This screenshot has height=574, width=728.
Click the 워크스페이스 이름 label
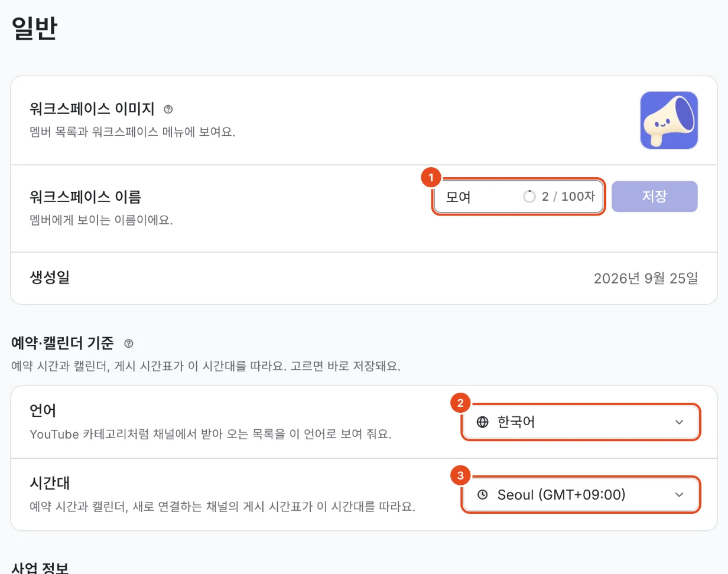(85, 197)
